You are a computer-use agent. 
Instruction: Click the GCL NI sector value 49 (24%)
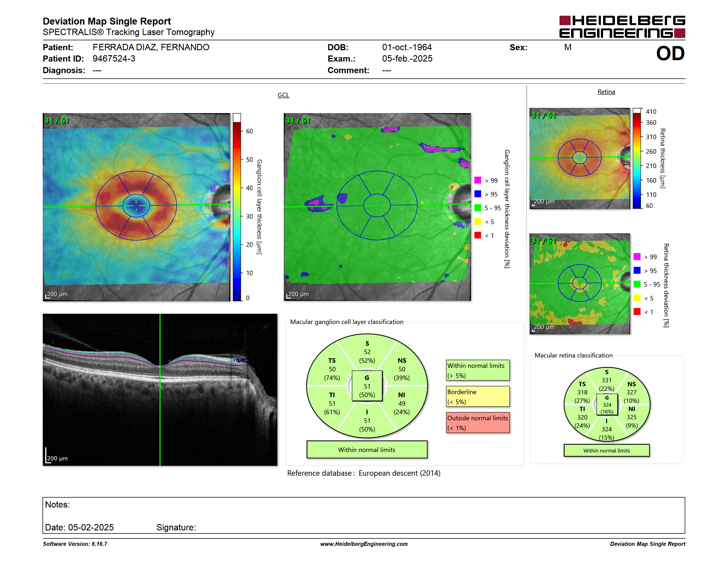click(x=402, y=403)
